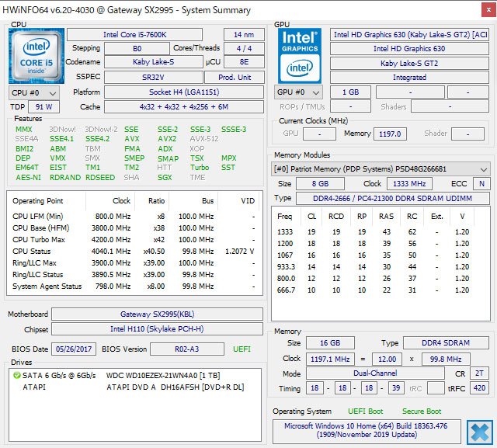Click the CPU LFM (Min) row
Image resolution: width=497 pixels, height=448 pixels.
coord(134,217)
